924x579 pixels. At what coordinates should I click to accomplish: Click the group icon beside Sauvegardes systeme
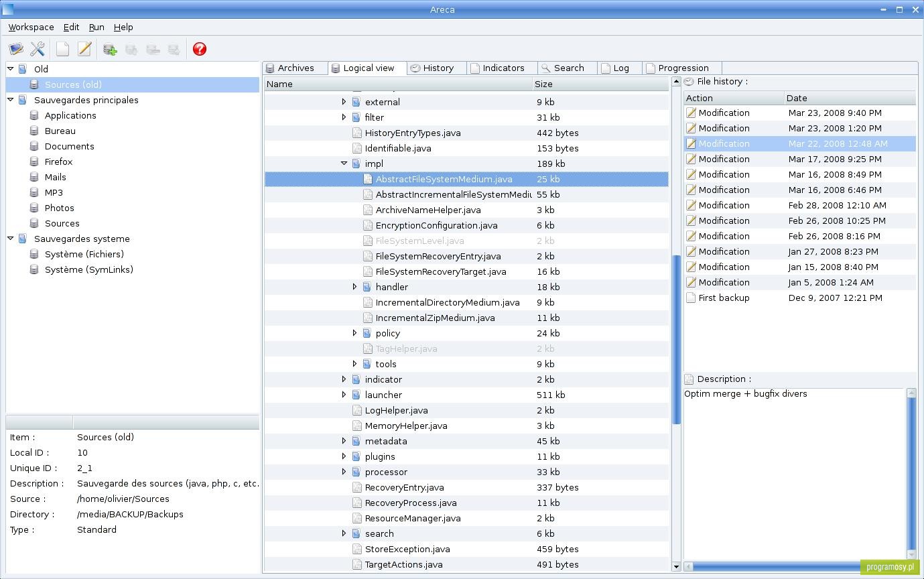click(23, 239)
